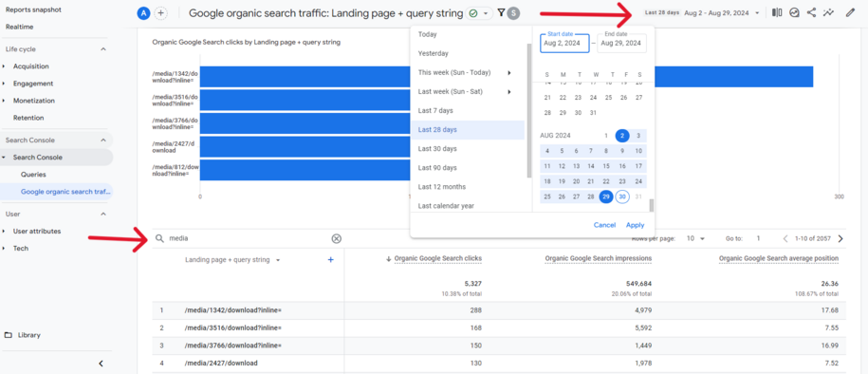
Task: Open Queries report
Action: [x=33, y=175]
